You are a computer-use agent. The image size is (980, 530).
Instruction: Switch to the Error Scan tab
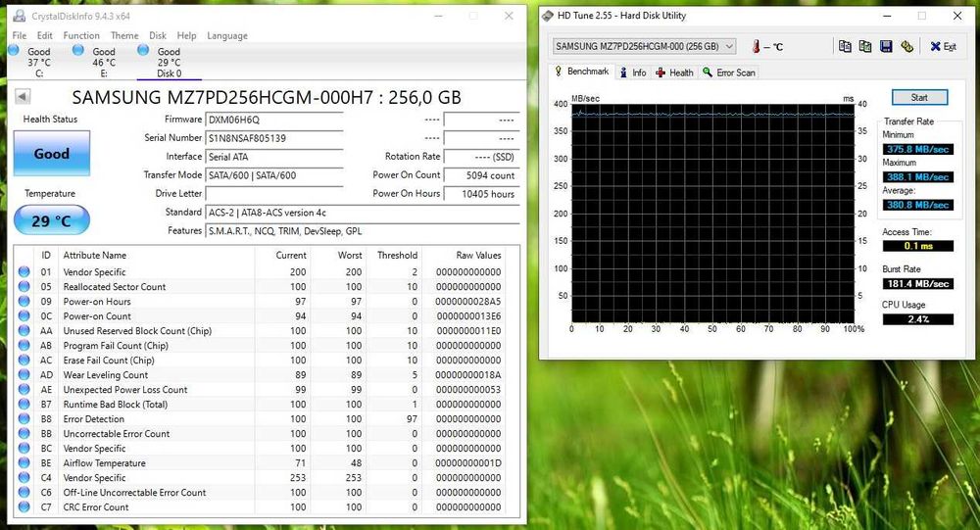tap(729, 72)
